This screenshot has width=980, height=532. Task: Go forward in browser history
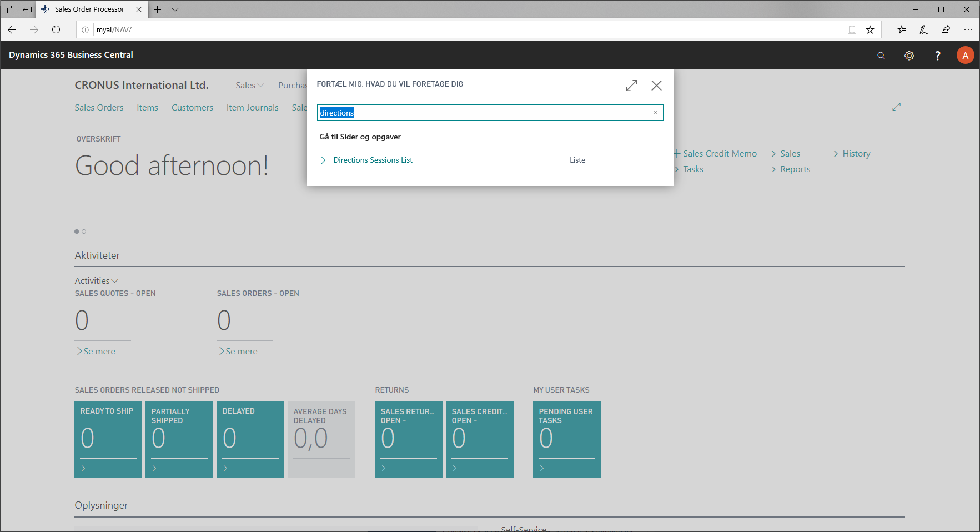[34, 29]
